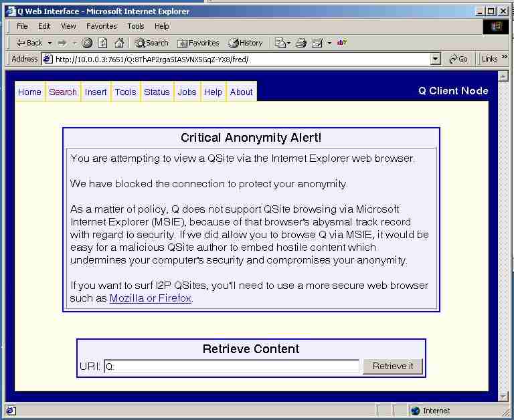Maximize the Internet Explorer window
This screenshot has width=514, height=420.
coord(491,11)
